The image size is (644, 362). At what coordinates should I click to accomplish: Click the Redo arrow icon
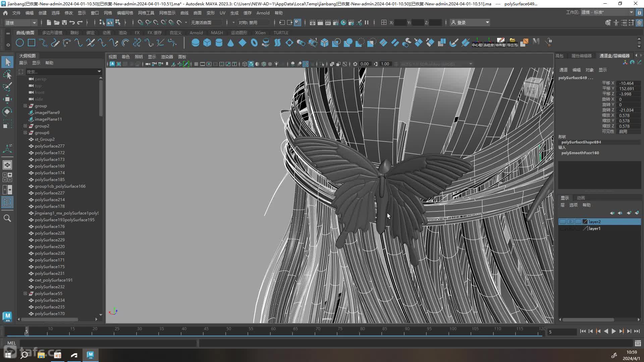pyautogui.click(x=80, y=22)
